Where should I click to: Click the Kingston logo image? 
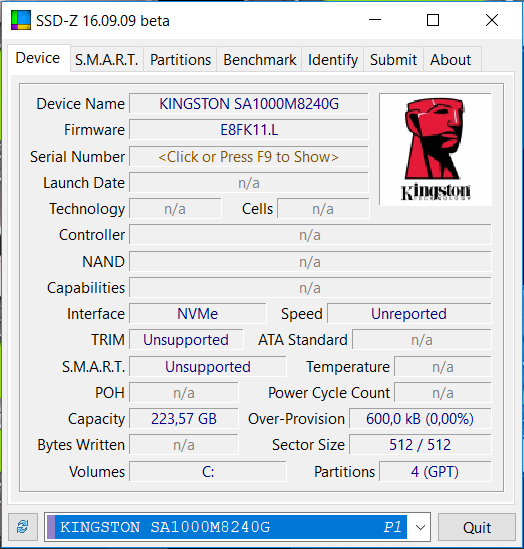[435, 150]
